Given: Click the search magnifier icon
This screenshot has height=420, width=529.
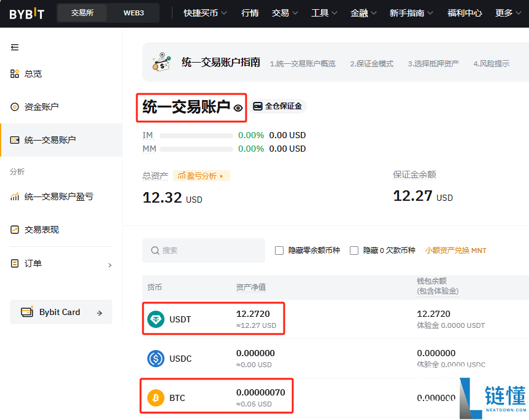Looking at the screenshot, I should [155, 251].
